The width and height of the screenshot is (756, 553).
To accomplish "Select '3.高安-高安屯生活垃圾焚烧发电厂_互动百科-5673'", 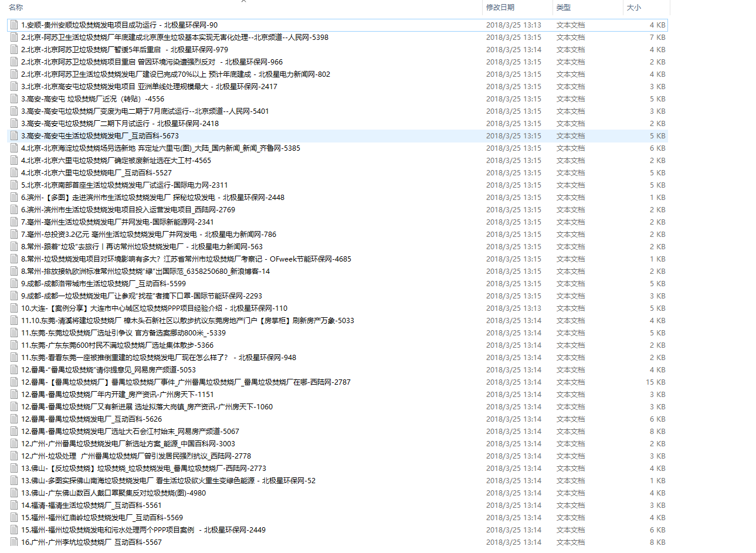I will coord(100,135).
